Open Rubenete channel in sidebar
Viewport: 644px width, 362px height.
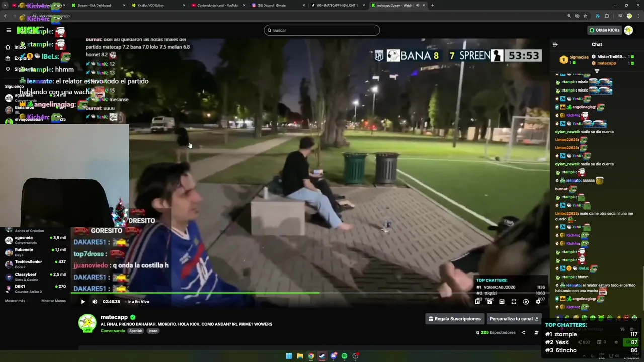tap(35, 252)
